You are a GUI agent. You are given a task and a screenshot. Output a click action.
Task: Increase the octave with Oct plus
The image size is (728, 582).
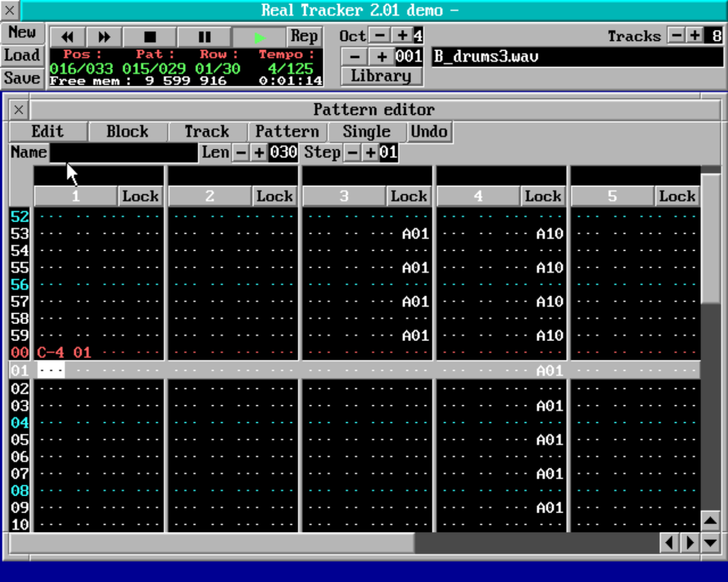[x=402, y=35]
